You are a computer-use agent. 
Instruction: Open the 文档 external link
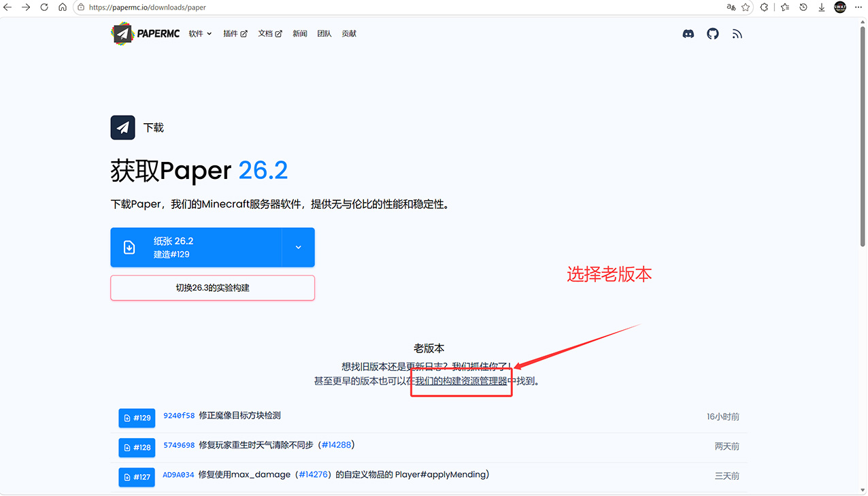pos(270,33)
